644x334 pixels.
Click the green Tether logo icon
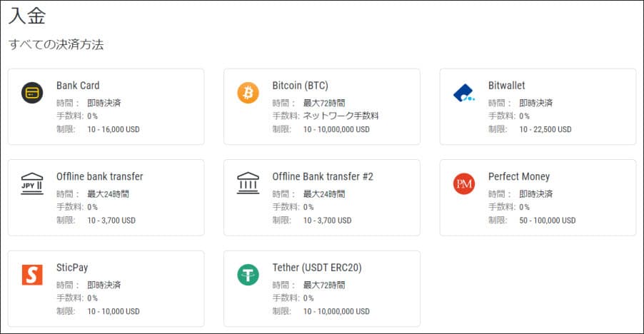[248, 275]
